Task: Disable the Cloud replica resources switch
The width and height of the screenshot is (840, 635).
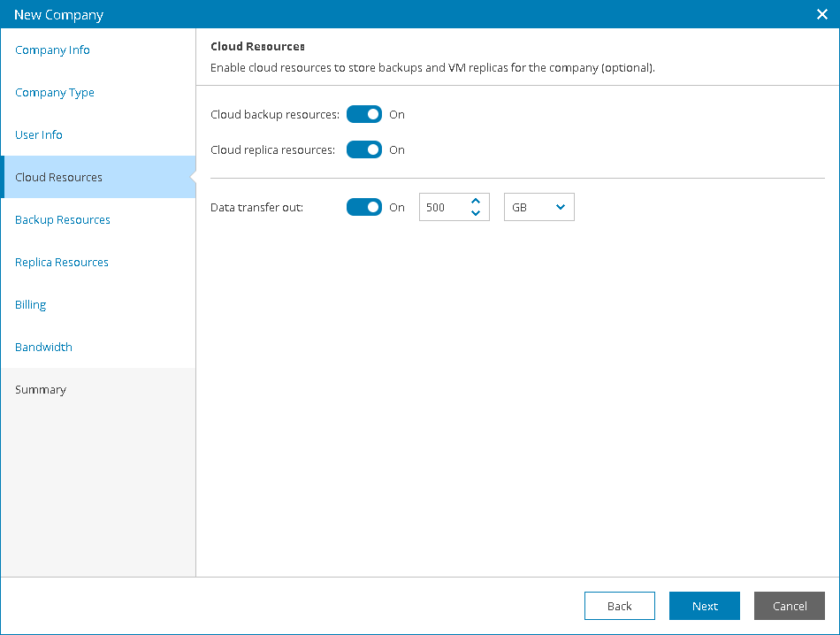Action: click(364, 149)
